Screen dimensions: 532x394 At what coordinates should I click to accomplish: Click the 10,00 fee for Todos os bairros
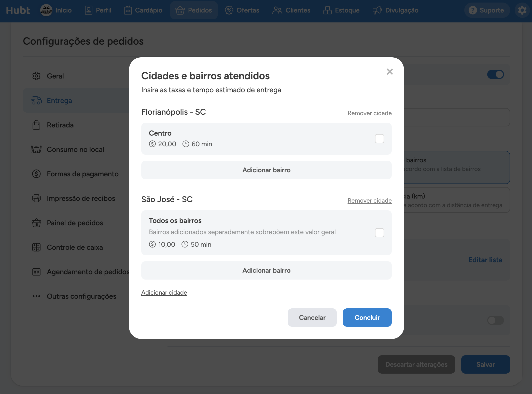[166, 244]
